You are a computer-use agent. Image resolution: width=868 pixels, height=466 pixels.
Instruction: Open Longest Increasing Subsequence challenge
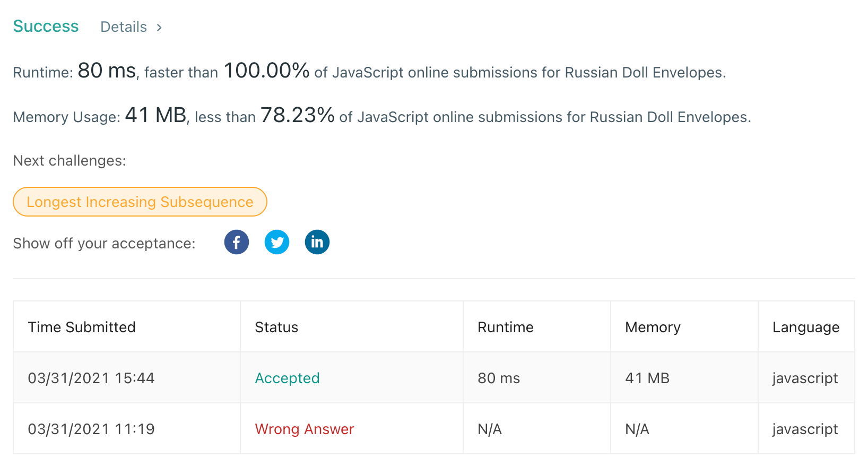140,202
